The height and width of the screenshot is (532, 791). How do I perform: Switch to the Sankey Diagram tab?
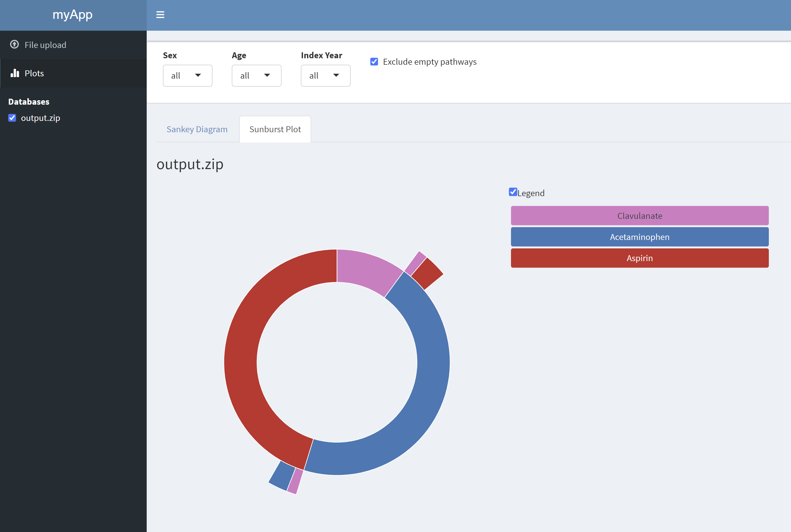pyautogui.click(x=197, y=129)
